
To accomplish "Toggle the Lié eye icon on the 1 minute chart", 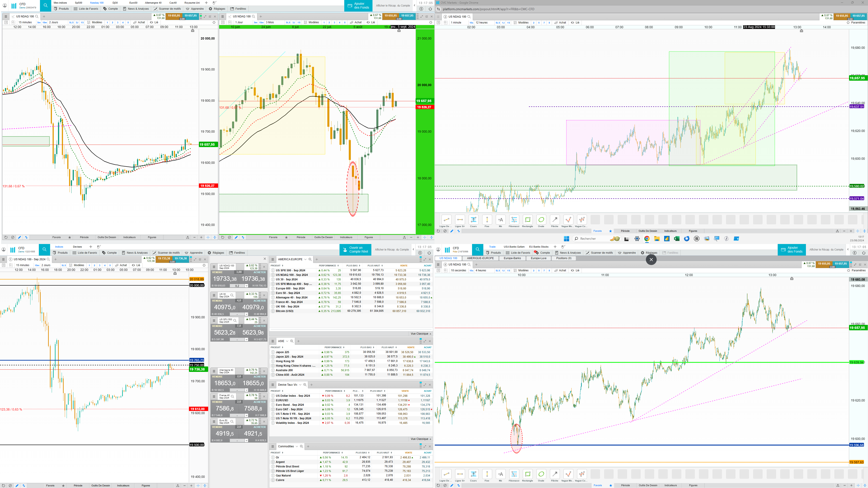I will pyautogui.click(x=572, y=23).
